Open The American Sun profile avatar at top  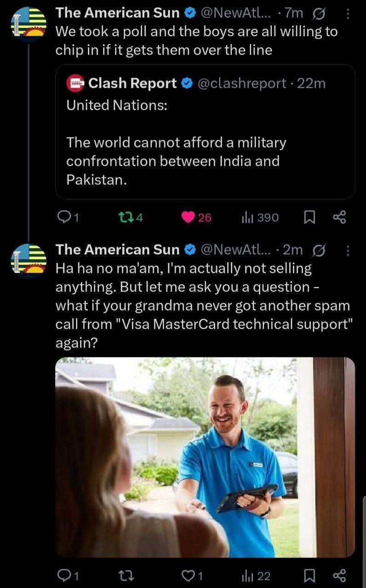click(x=29, y=23)
